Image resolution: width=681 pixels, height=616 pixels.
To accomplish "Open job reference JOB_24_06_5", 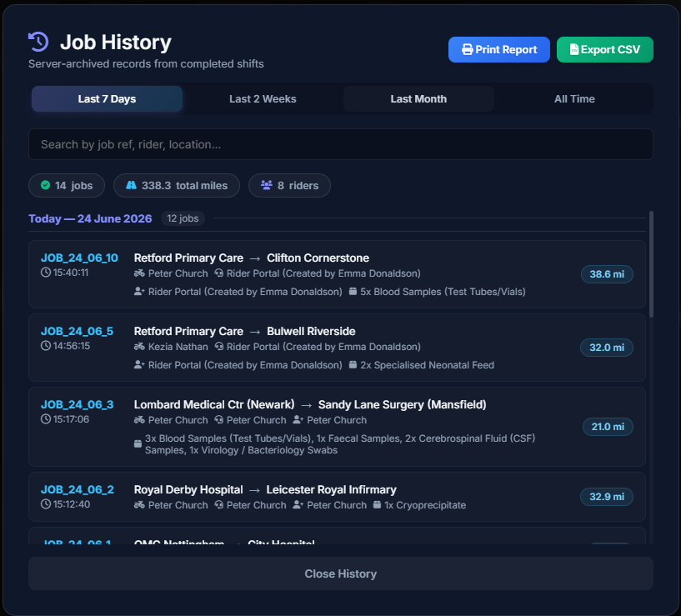I will [x=77, y=331].
